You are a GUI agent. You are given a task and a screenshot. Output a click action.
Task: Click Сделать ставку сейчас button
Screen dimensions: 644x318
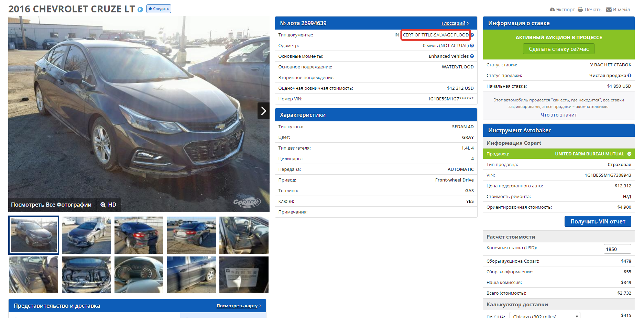pos(559,49)
